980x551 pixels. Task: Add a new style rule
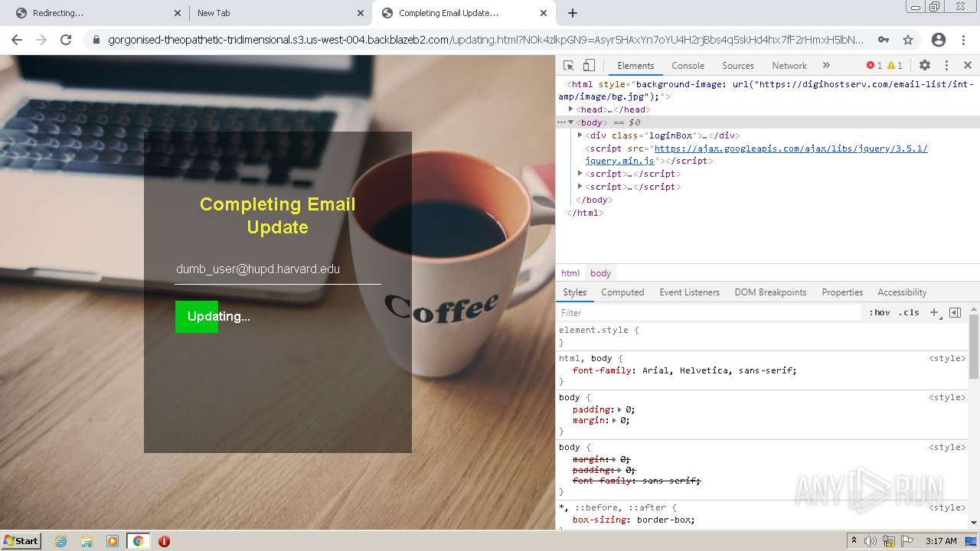click(x=934, y=313)
